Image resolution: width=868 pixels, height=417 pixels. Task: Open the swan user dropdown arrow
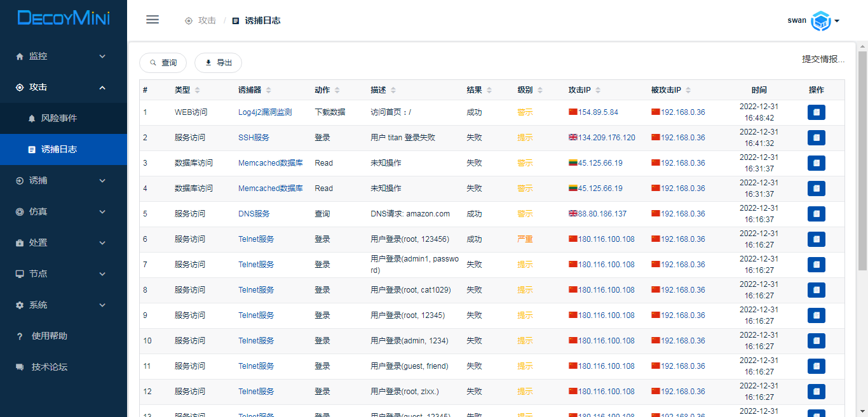click(x=837, y=21)
